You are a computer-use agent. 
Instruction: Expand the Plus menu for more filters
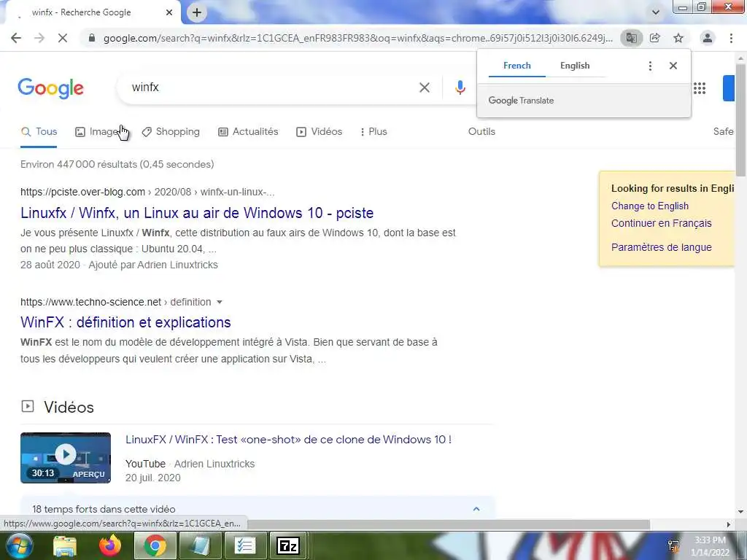pos(373,132)
